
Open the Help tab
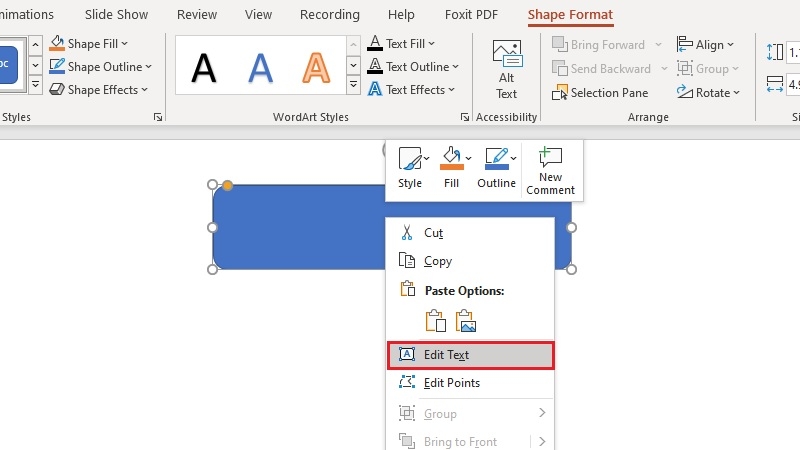coord(401,15)
